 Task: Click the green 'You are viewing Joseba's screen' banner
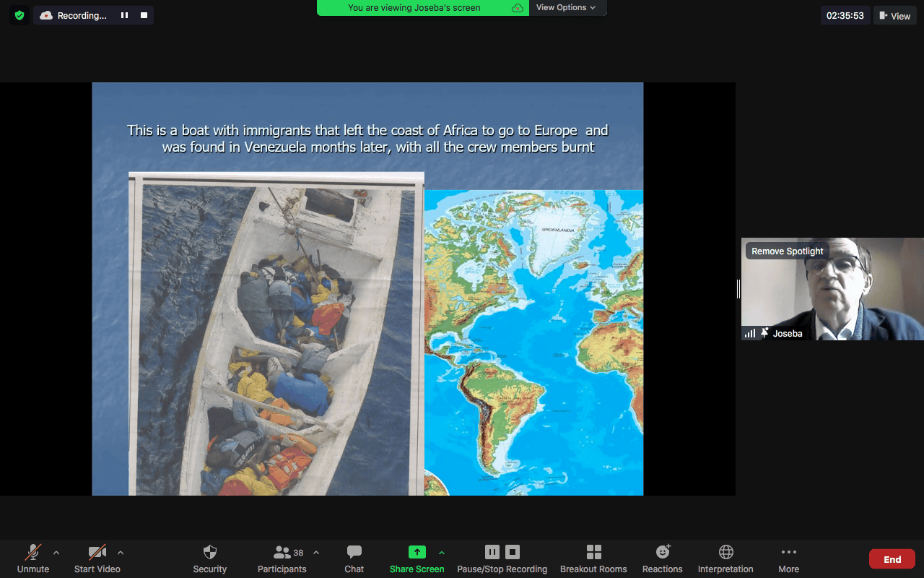coord(423,7)
